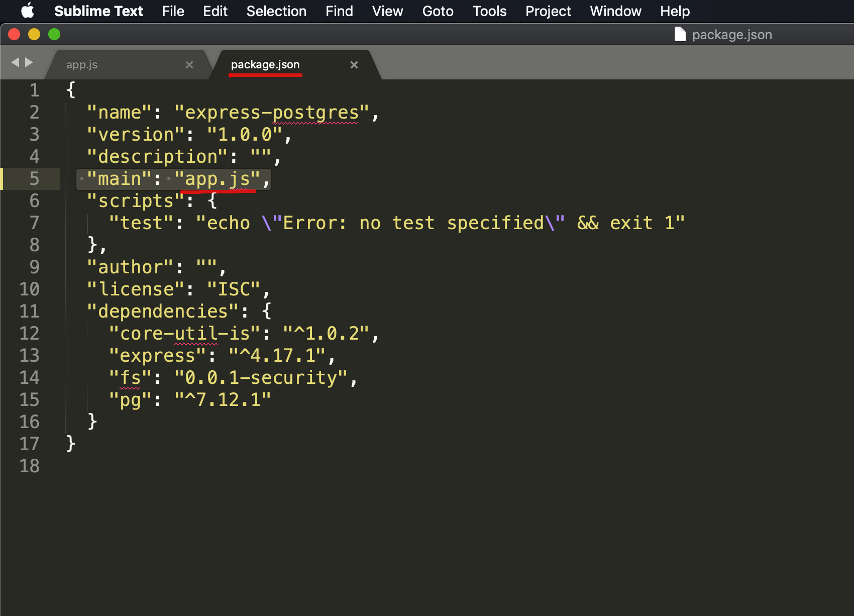Open the Sublime Text menu

99,11
